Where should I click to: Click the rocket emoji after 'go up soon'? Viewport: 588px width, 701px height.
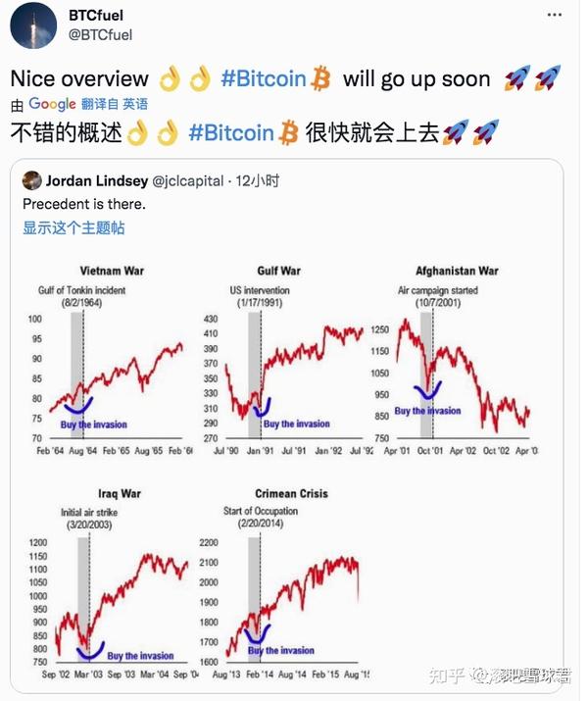(x=517, y=78)
